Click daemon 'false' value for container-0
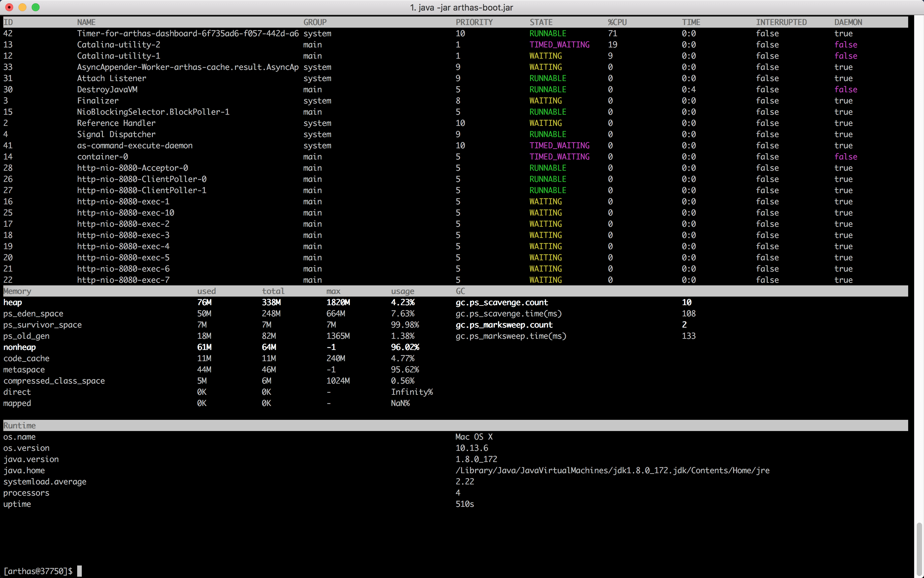Image resolution: width=924 pixels, height=578 pixels. click(846, 157)
